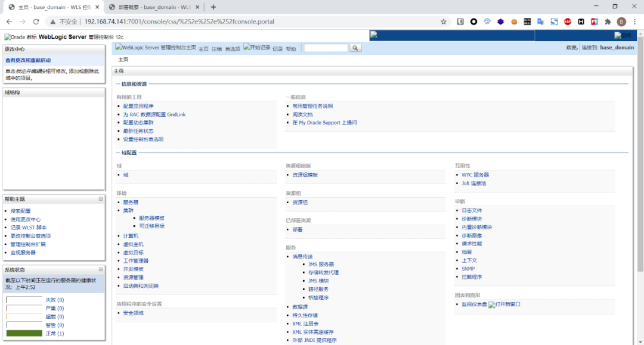Image resolution: width=644 pixels, height=345 pixels.
Task: Open the 服务器 link under 环境
Action: tap(131, 202)
